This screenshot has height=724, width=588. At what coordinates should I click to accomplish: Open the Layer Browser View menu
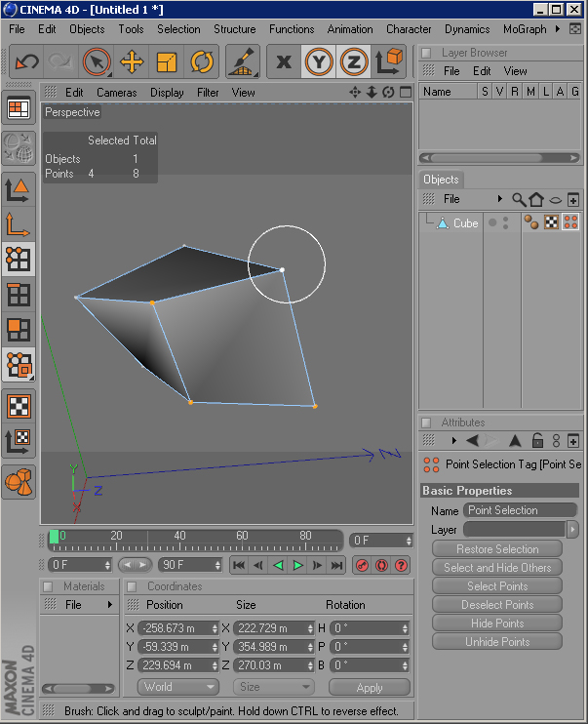(515, 71)
